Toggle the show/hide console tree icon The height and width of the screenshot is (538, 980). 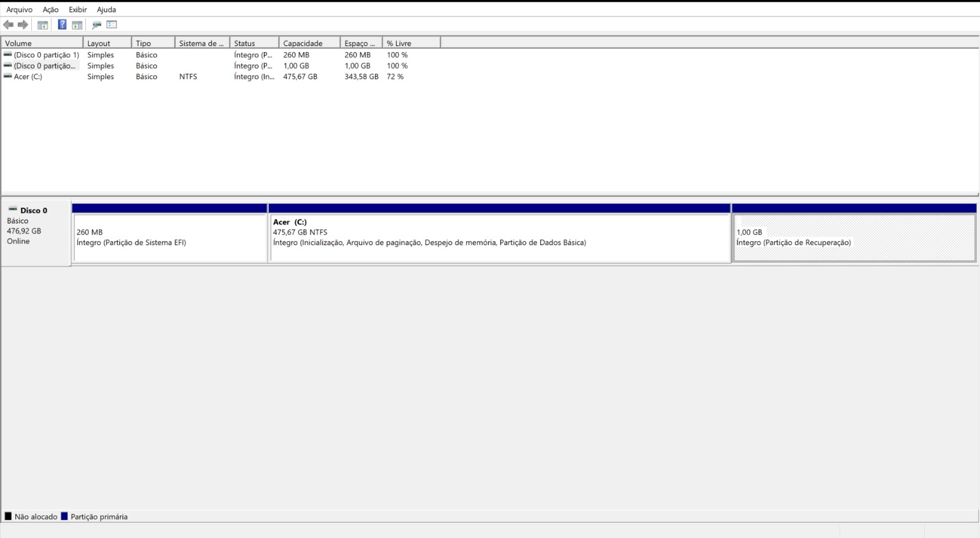coord(43,25)
